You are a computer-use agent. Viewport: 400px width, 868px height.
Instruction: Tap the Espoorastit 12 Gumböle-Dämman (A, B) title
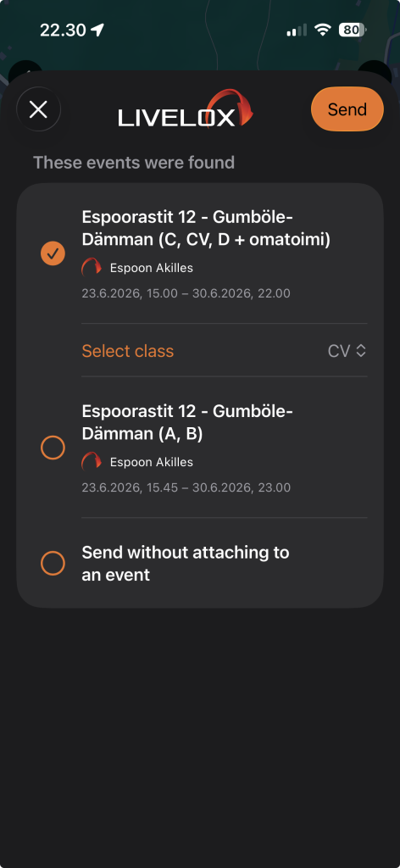[187, 422]
